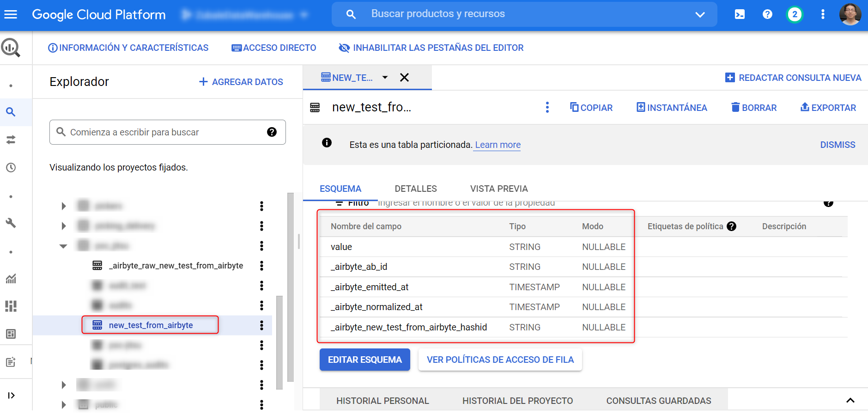
Task: Dismiss the partitioned table notice
Action: click(x=838, y=145)
